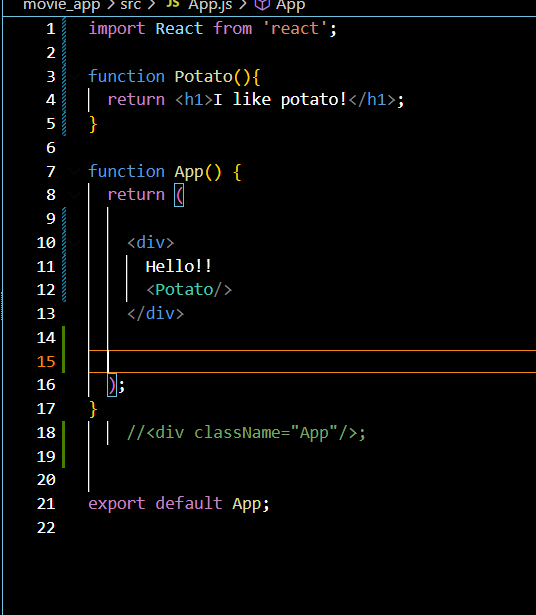Click the App function name on line 7
536x615 pixels.
tap(189, 172)
